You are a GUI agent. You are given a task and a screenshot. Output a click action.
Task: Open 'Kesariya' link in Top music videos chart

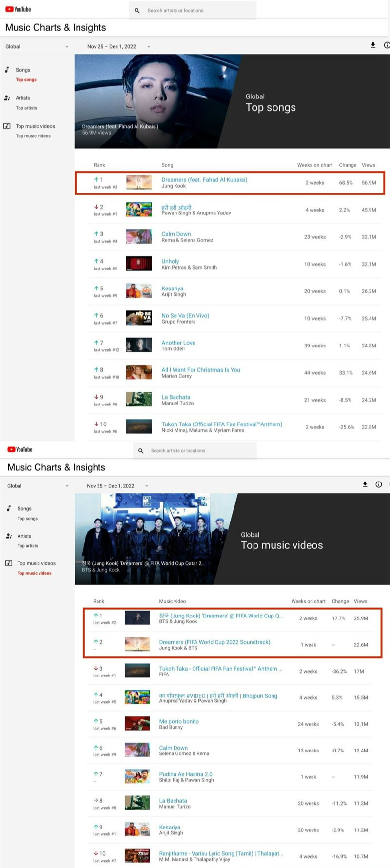tap(170, 828)
